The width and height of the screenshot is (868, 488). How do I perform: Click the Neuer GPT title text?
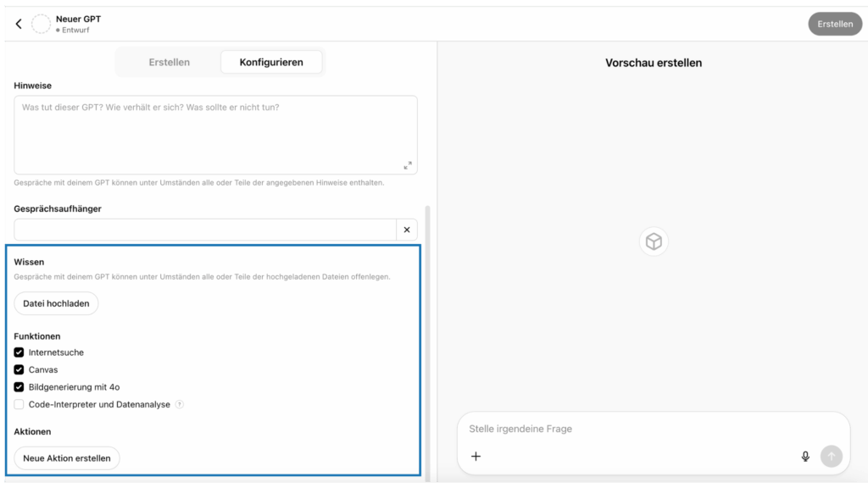(x=78, y=19)
